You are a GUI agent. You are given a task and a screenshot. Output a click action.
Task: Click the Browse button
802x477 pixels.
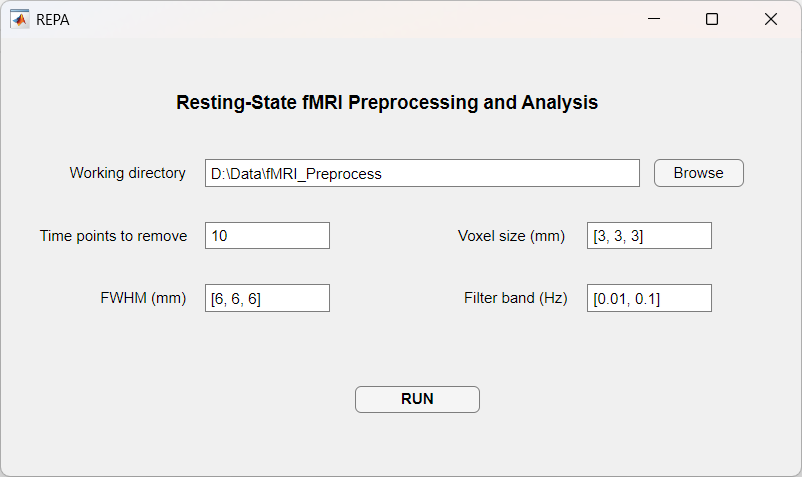coord(698,173)
